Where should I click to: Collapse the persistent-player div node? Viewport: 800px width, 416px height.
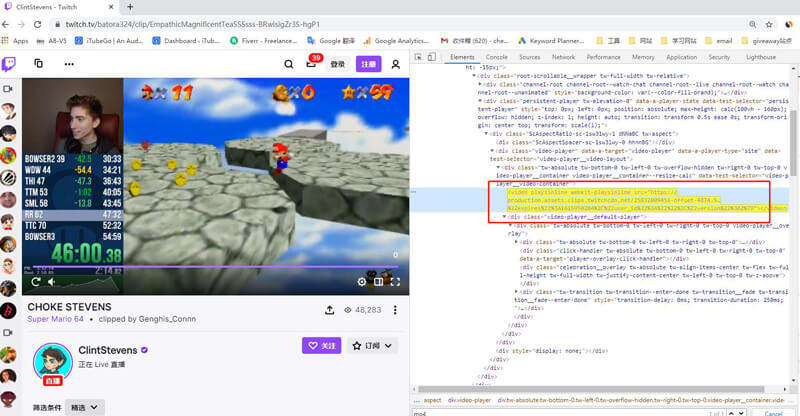480,101
